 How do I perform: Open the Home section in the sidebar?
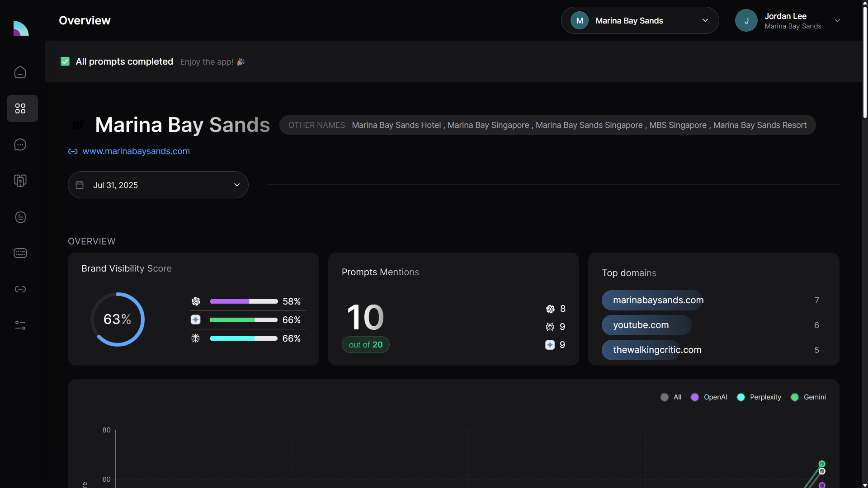click(x=20, y=72)
